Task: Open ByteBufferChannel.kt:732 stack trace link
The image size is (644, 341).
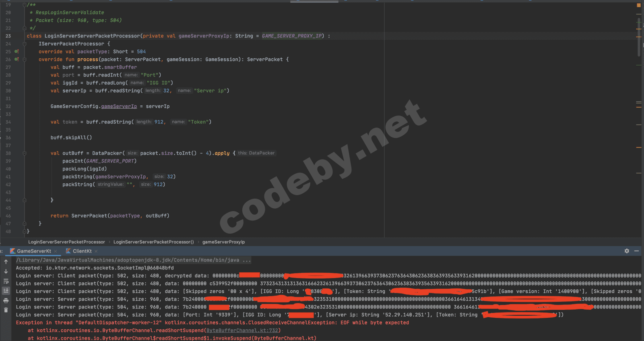Action: click(242, 331)
